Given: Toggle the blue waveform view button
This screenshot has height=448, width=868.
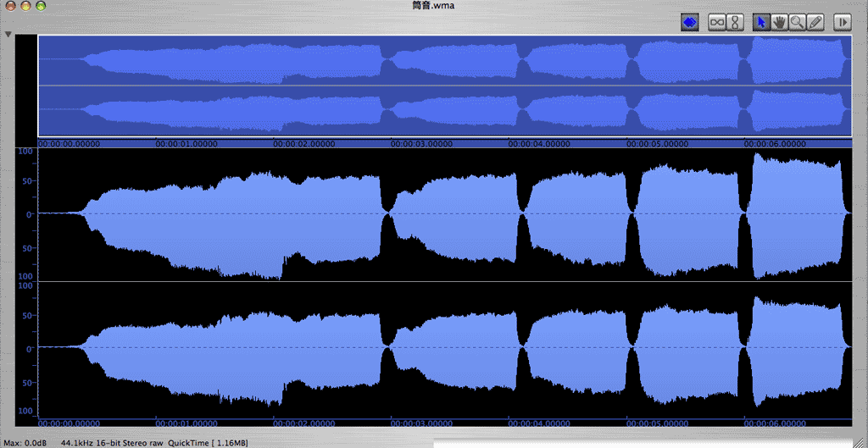Looking at the screenshot, I should point(690,23).
